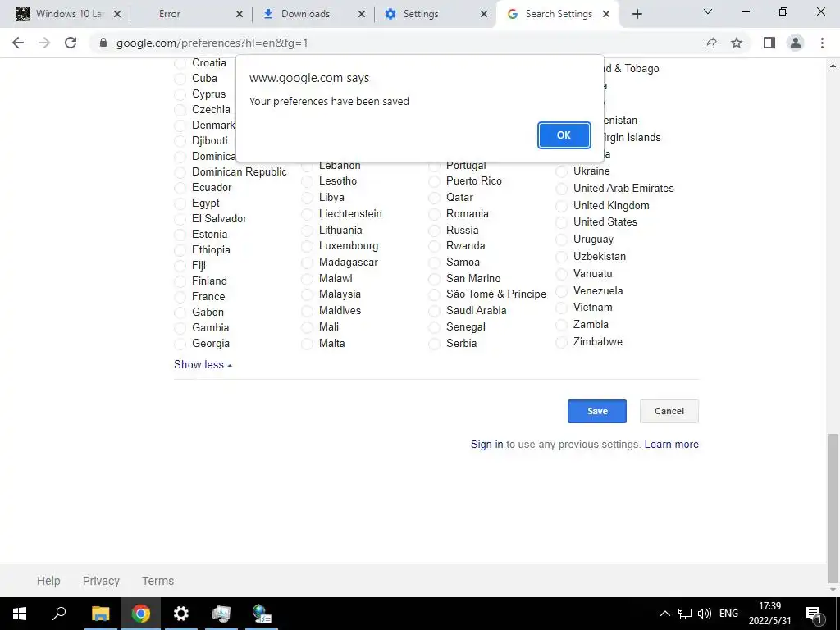
Task: Select the Russia region radio button
Action: point(434,231)
